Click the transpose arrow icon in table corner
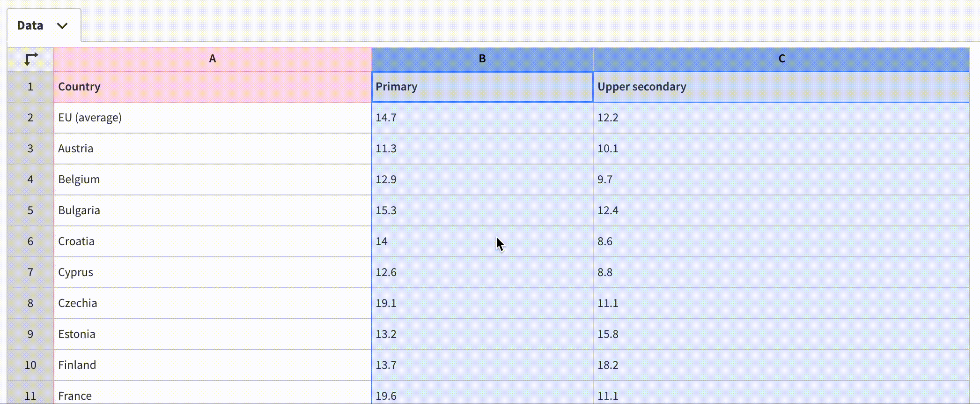Image resolution: width=980 pixels, height=404 pixels. click(x=31, y=59)
